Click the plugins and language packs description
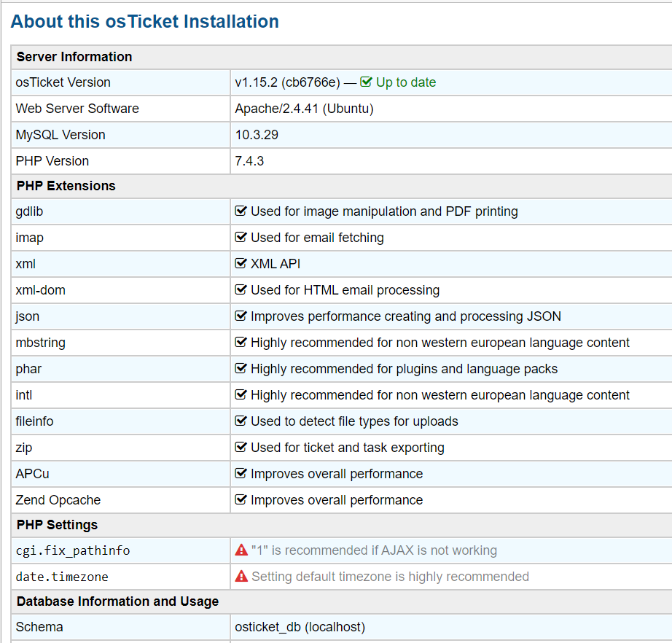 [x=404, y=369]
